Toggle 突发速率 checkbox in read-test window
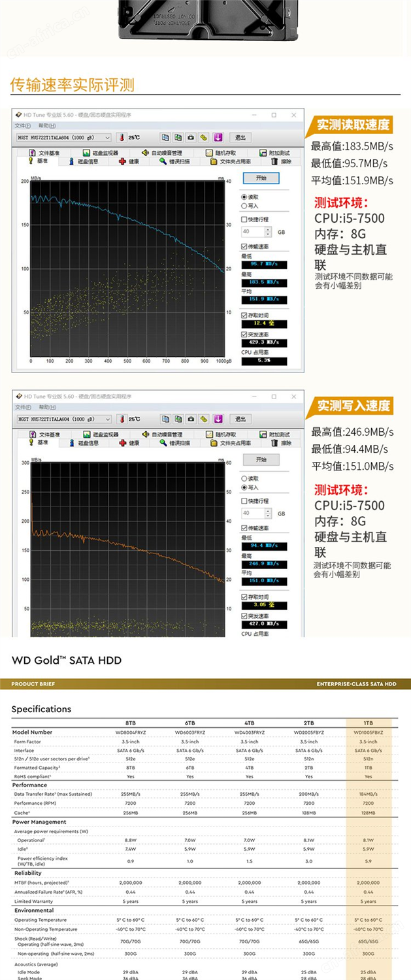 244,334
